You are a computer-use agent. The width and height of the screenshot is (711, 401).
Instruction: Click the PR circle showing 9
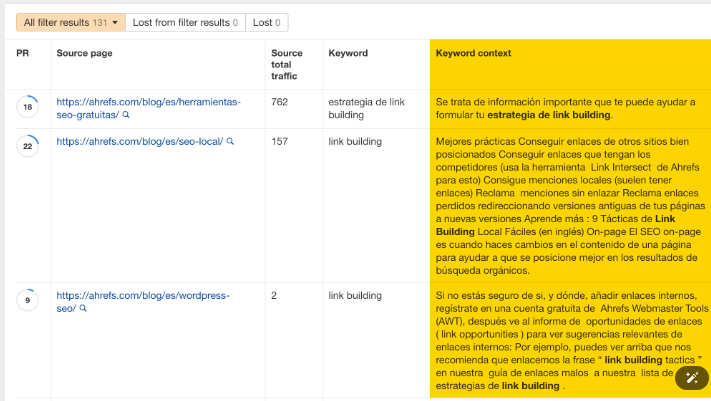28,300
